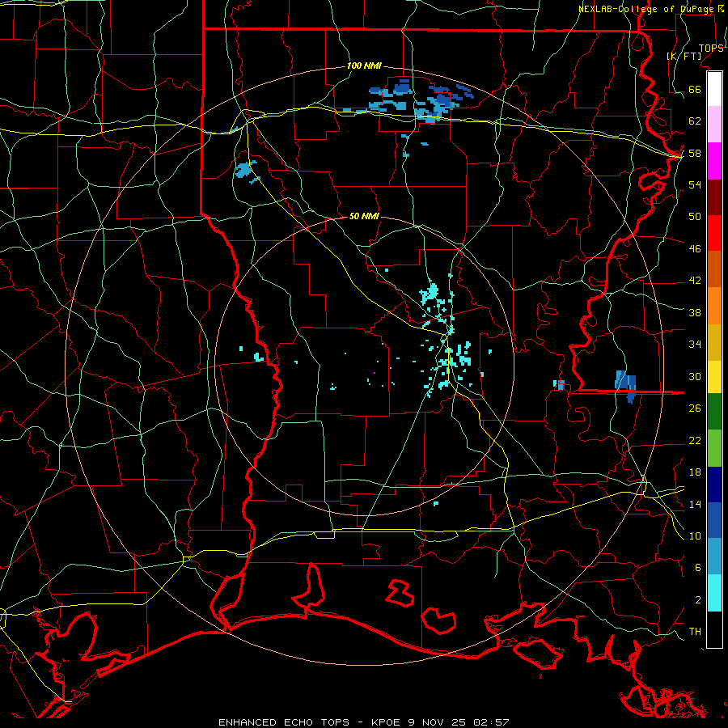Click the legend value '10'
728x728 pixels.
[x=695, y=535]
